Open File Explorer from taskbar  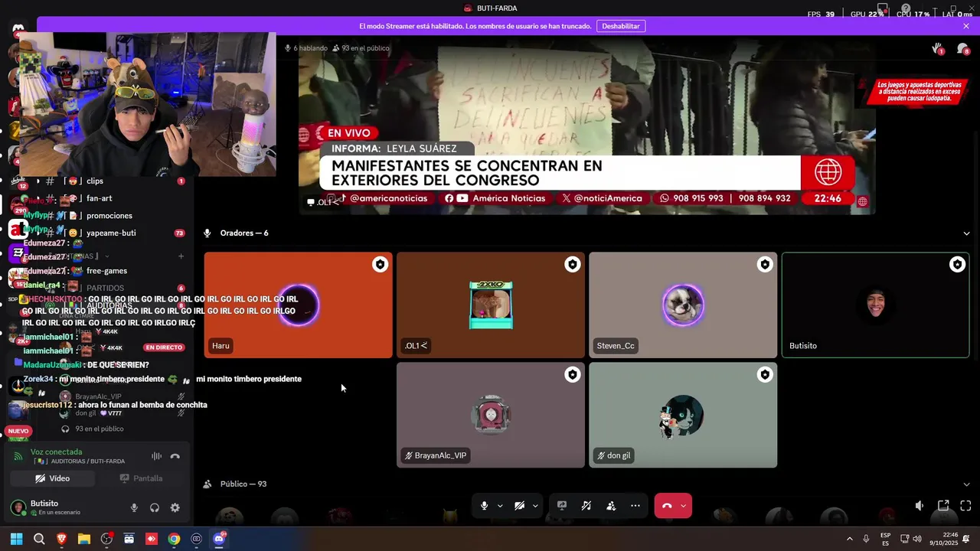pos(84,539)
